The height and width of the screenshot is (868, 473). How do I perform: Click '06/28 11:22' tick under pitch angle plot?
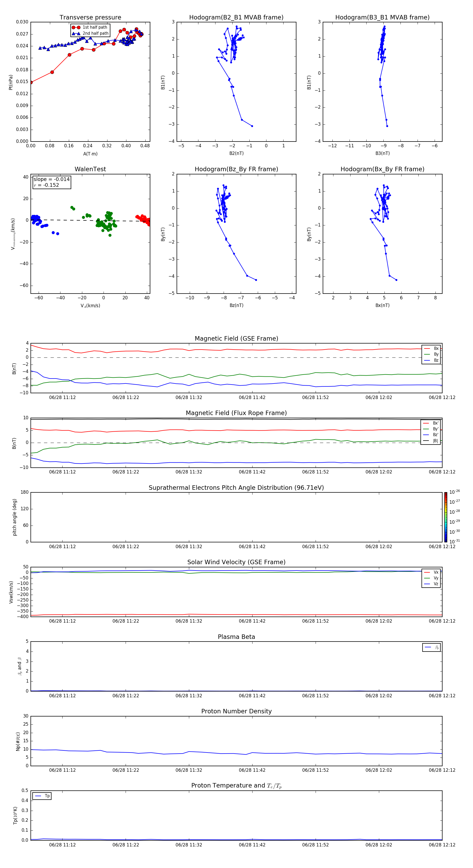pyautogui.click(x=126, y=547)
